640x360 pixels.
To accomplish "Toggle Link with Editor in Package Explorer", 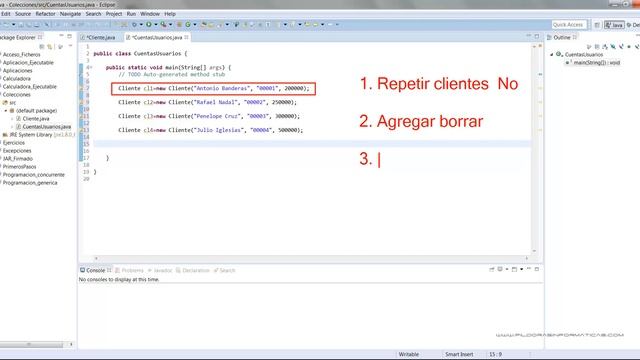I will [x=50, y=47].
